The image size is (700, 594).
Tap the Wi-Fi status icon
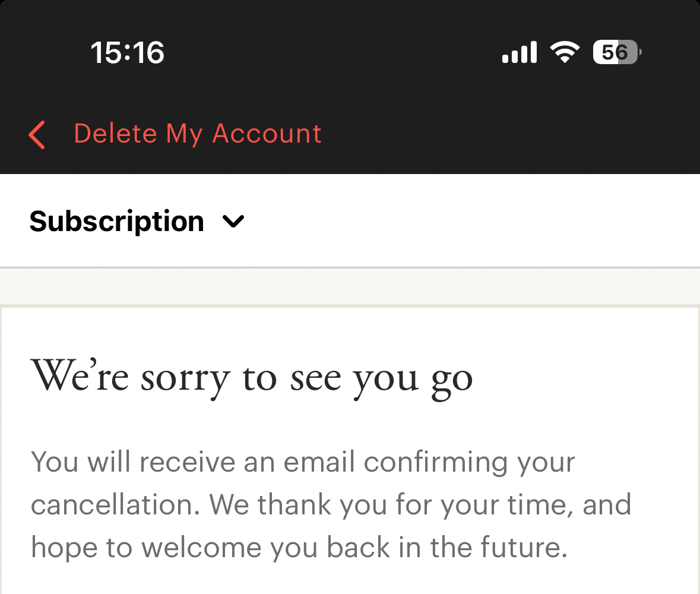pyautogui.click(x=565, y=52)
